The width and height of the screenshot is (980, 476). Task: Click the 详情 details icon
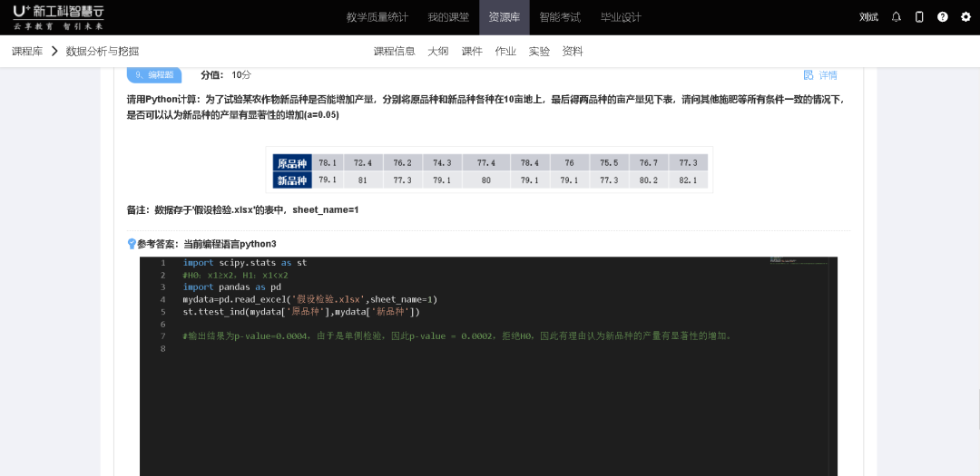pyautogui.click(x=808, y=75)
